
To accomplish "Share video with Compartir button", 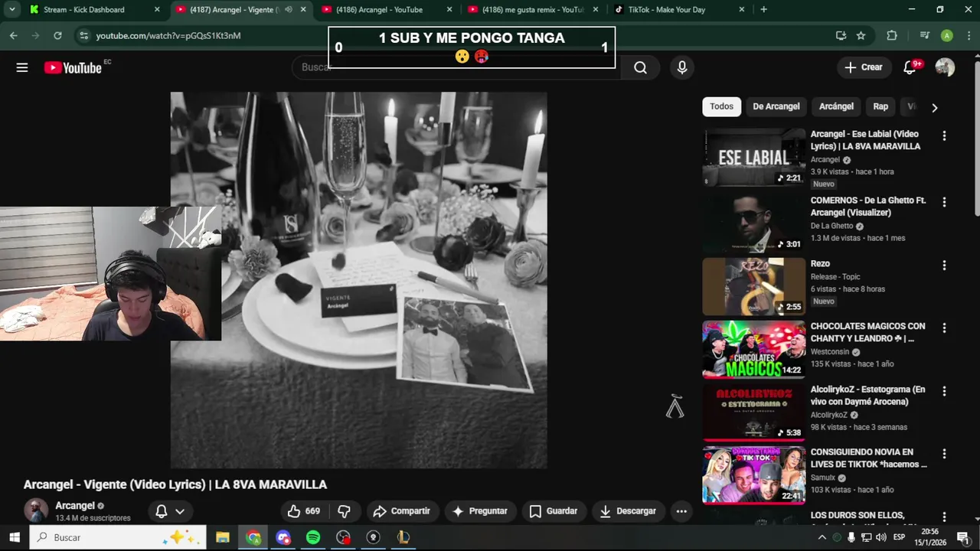I will [402, 511].
